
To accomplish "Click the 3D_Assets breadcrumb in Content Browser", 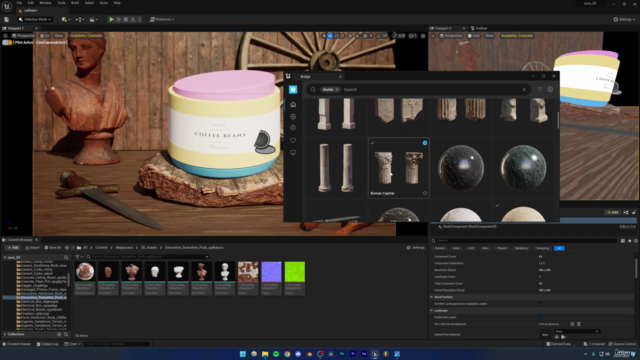I will pos(149,248).
